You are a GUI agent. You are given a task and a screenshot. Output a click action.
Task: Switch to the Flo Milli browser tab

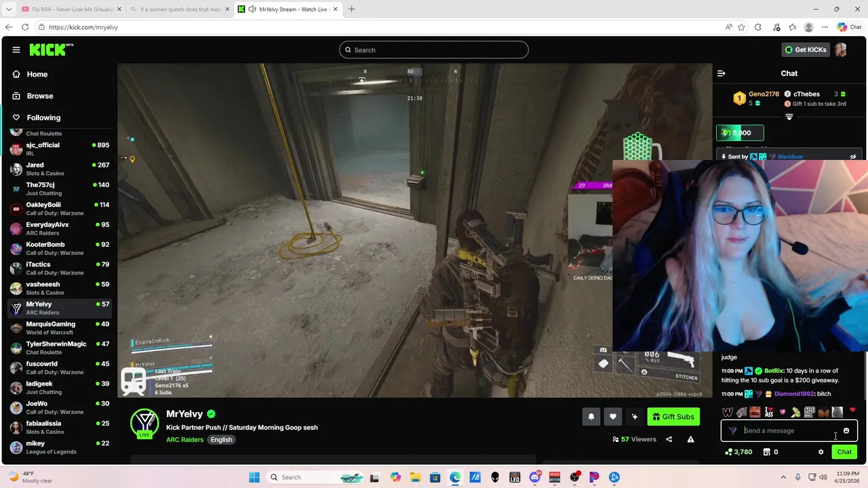coord(71,9)
